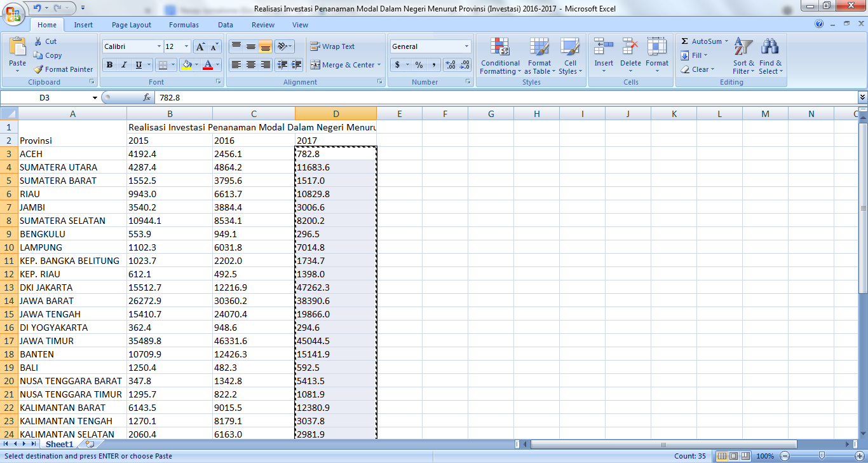Toggle italic text style
This screenshot has width=868, height=463.
[x=124, y=65]
